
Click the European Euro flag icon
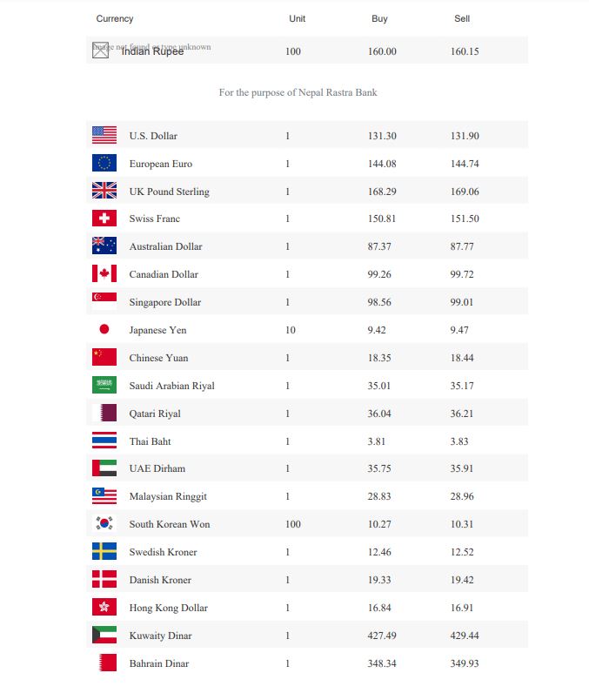click(104, 163)
